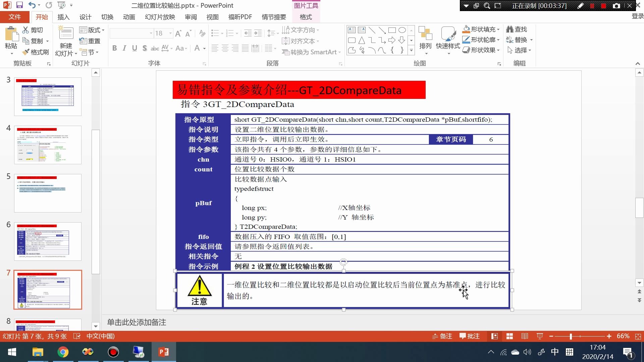Toggle Underline formatting
Viewport: 644px width, 362px height.
tap(135, 48)
